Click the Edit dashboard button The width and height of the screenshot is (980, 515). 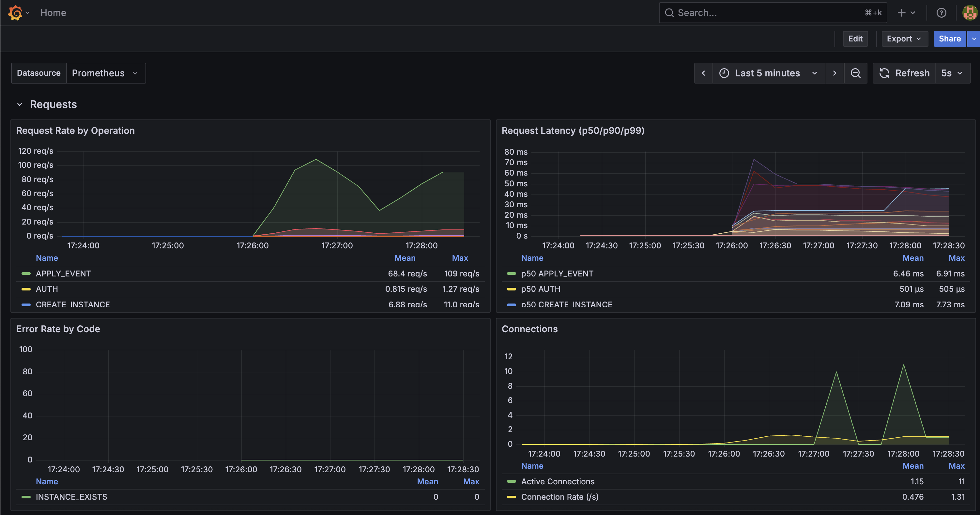[855, 39]
